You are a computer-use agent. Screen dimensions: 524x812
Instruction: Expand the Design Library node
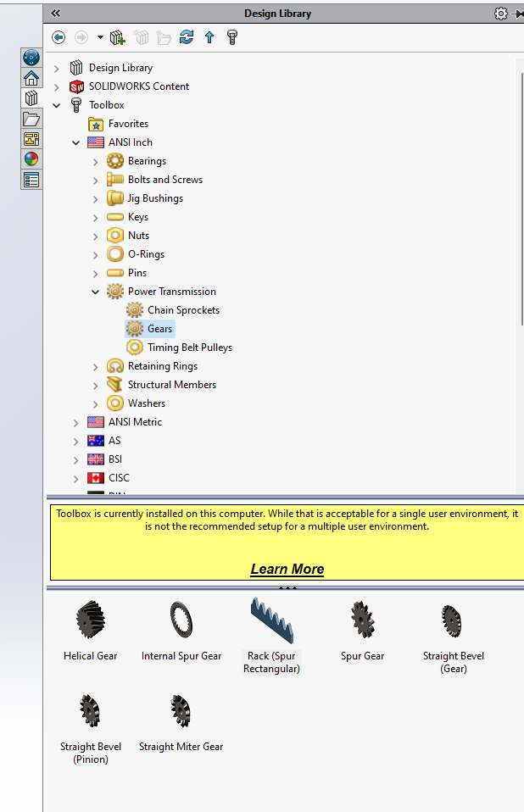pyautogui.click(x=57, y=69)
